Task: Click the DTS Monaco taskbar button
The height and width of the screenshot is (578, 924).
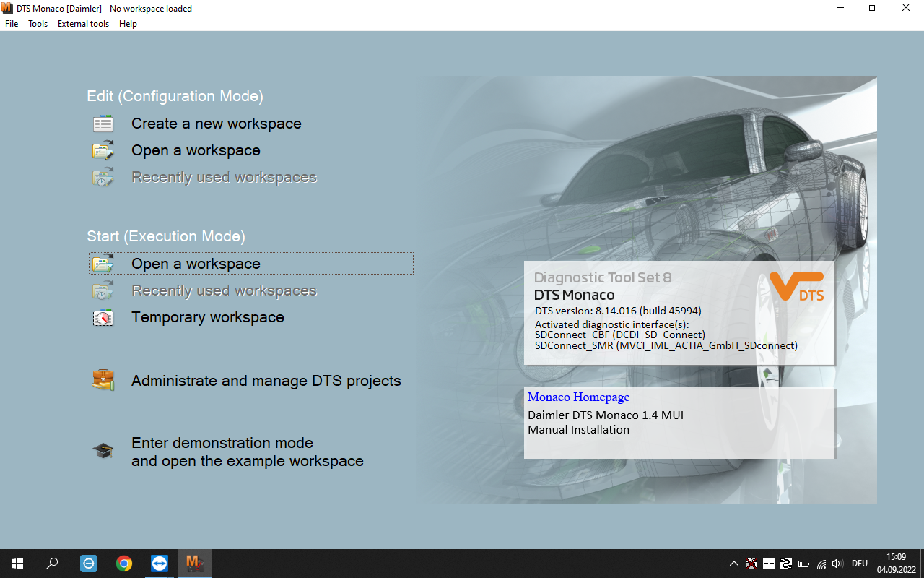Action: tap(195, 564)
